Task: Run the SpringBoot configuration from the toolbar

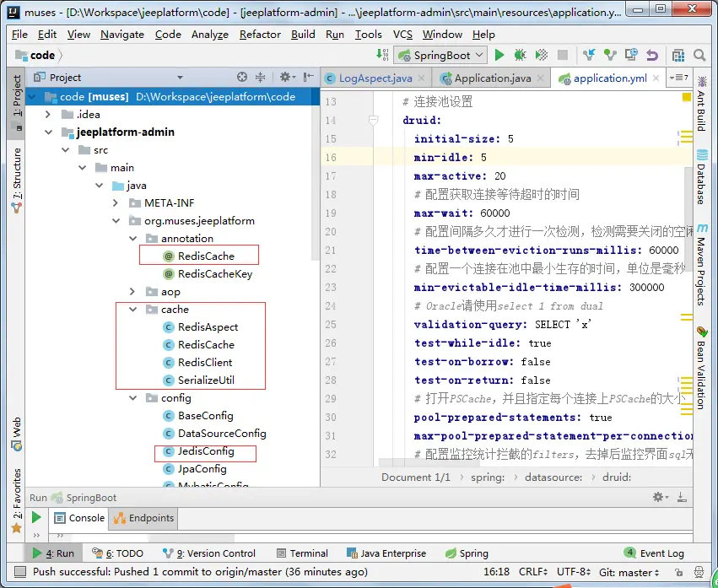Action: pyautogui.click(x=499, y=55)
